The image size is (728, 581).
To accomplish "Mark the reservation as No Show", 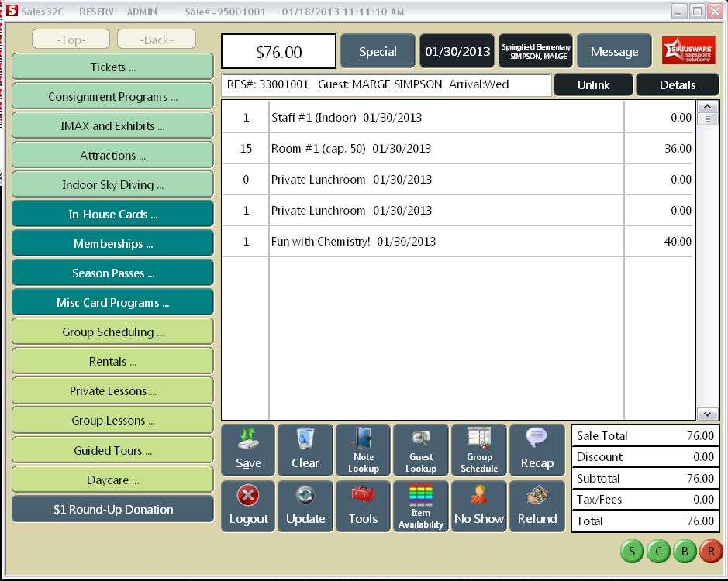I will [479, 505].
